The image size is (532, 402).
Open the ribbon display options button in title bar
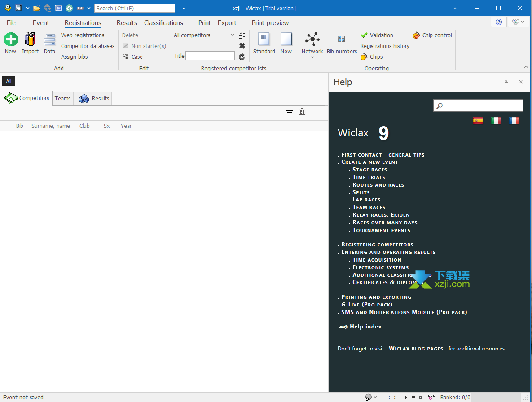coord(455,8)
